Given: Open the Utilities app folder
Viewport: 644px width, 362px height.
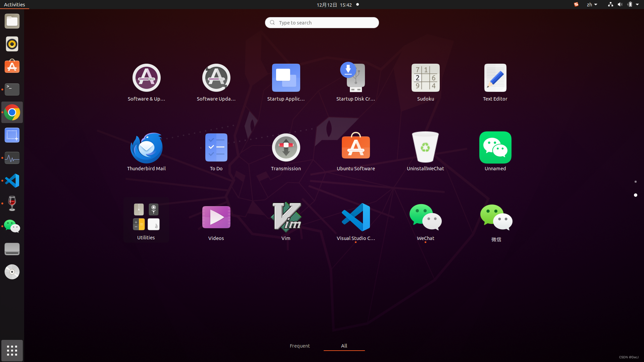Looking at the screenshot, I should pos(146,221).
